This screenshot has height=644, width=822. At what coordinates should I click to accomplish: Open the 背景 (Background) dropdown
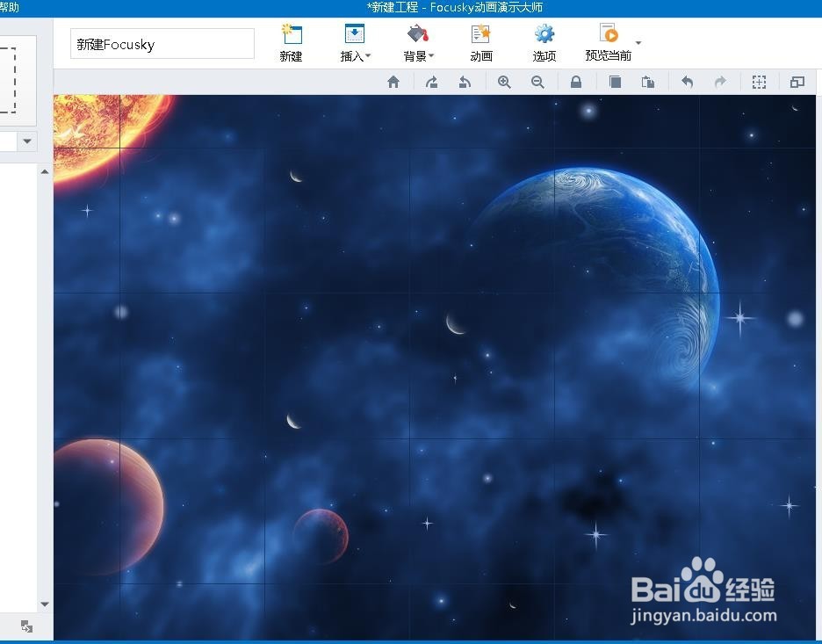(x=418, y=43)
